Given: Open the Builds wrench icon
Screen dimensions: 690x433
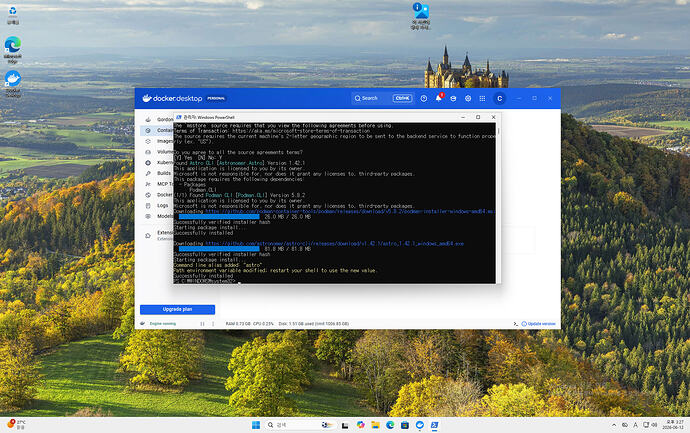Looking at the screenshot, I should click(x=148, y=173).
